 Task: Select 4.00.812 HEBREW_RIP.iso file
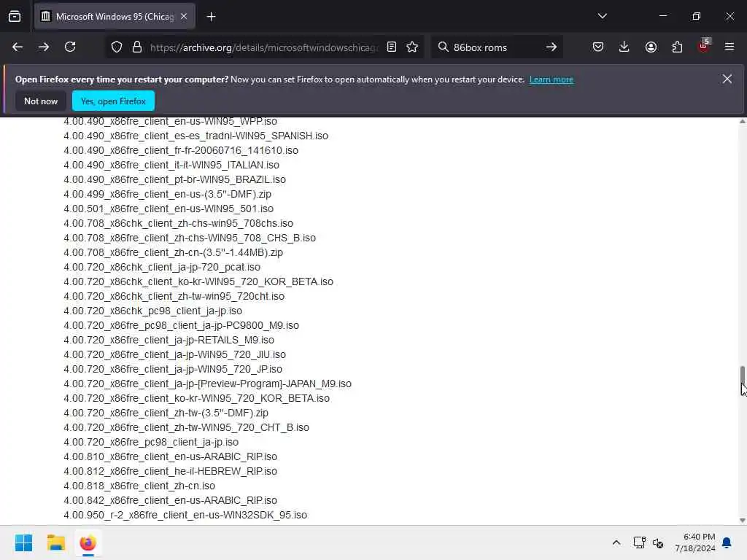[x=171, y=472]
